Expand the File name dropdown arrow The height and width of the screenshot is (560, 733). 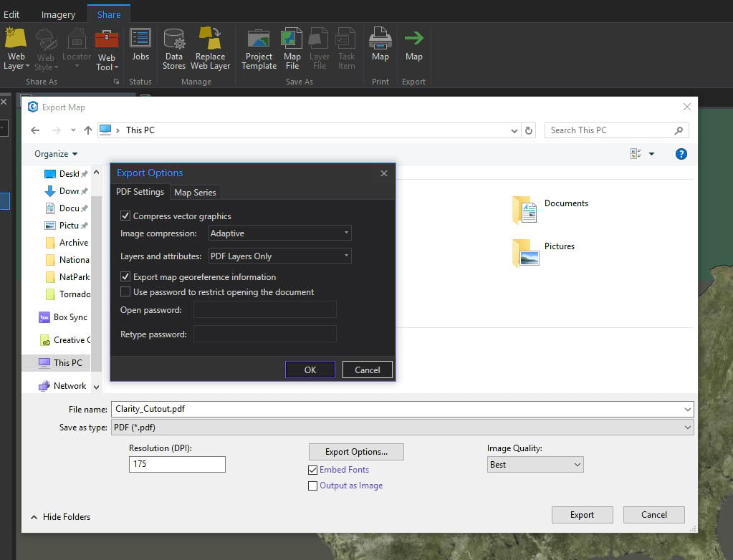tap(688, 409)
